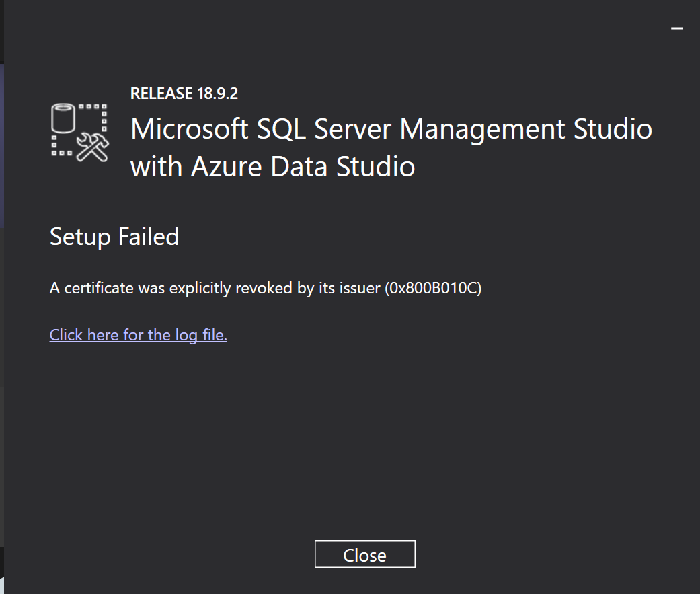Click the error code 0x800B010C

pyautogui.click(x=433, y=289)
